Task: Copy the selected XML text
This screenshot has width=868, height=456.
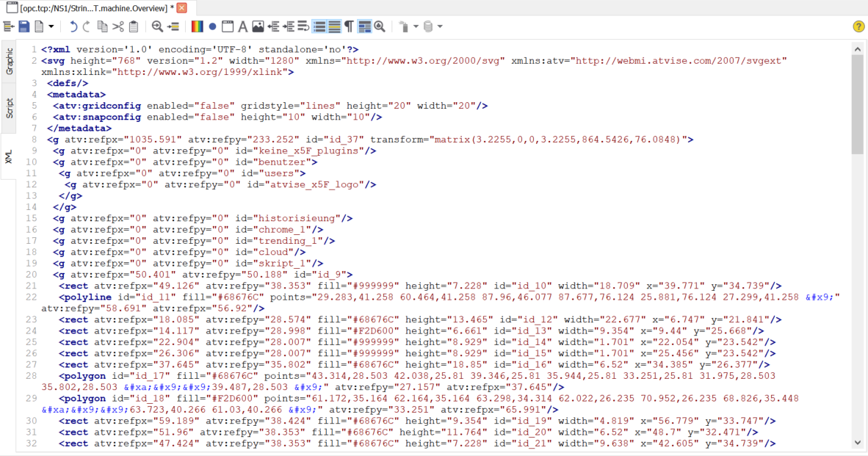Action: (104, 26)
